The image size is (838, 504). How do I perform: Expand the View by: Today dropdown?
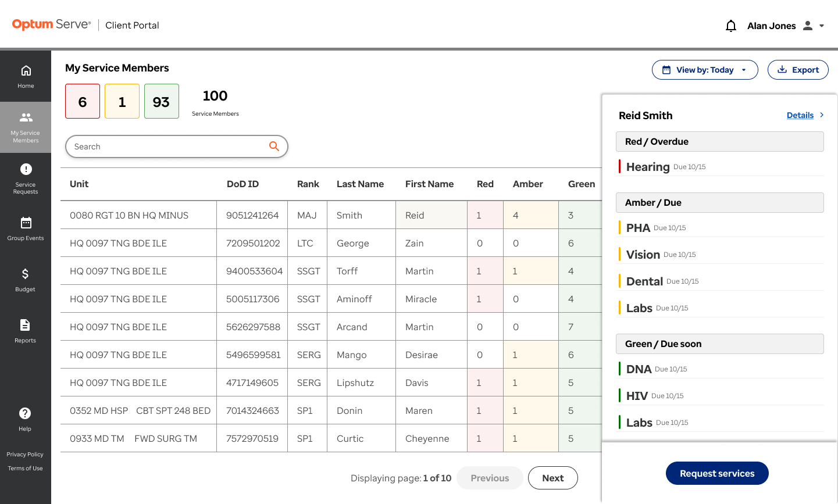point(705,70)
